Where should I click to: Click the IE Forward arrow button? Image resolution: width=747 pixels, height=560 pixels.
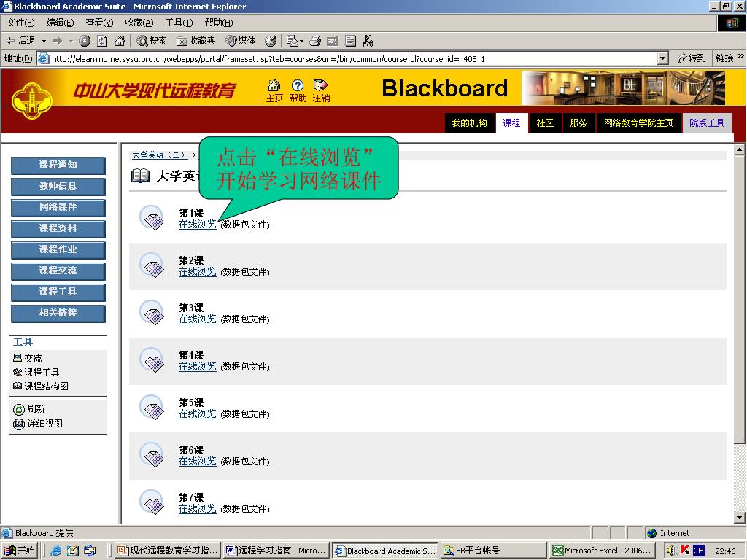[x=58, y=41]
